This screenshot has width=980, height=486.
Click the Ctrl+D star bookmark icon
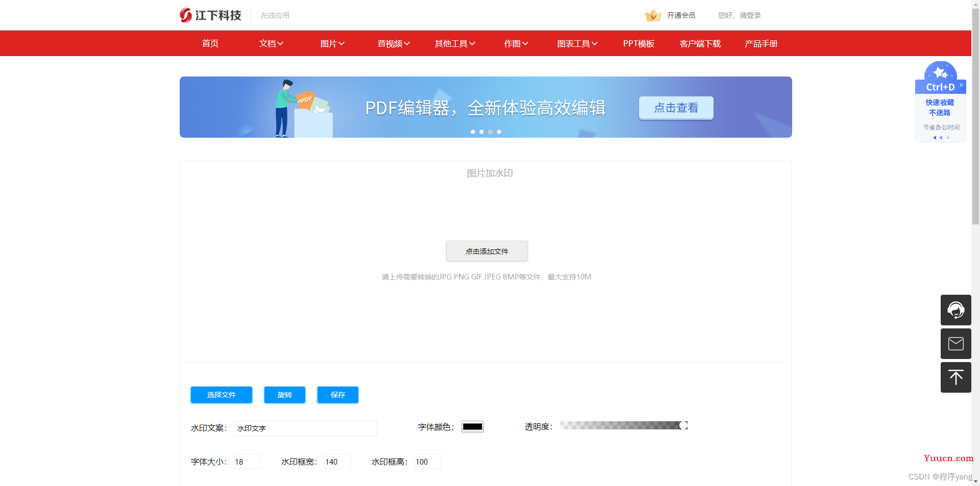point(940,72)
